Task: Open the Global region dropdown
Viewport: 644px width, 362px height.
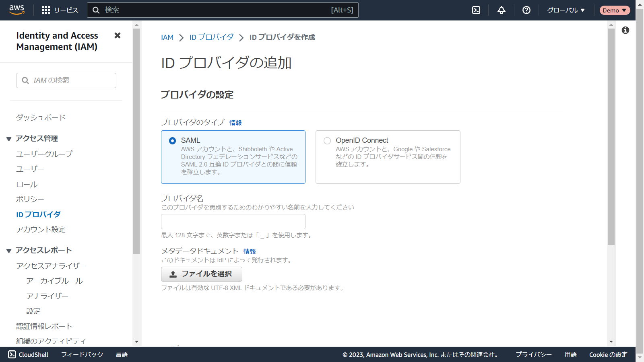Action: [566, 10]
